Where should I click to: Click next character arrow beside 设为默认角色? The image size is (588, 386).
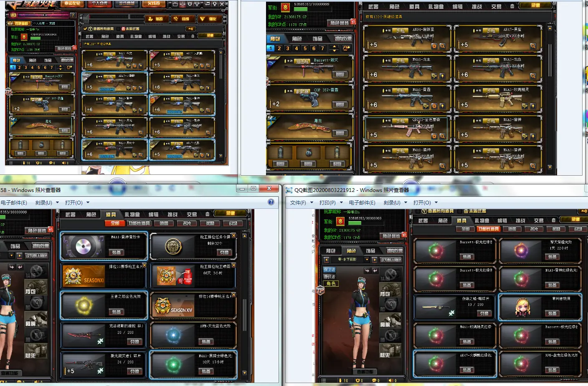[374, 260]
